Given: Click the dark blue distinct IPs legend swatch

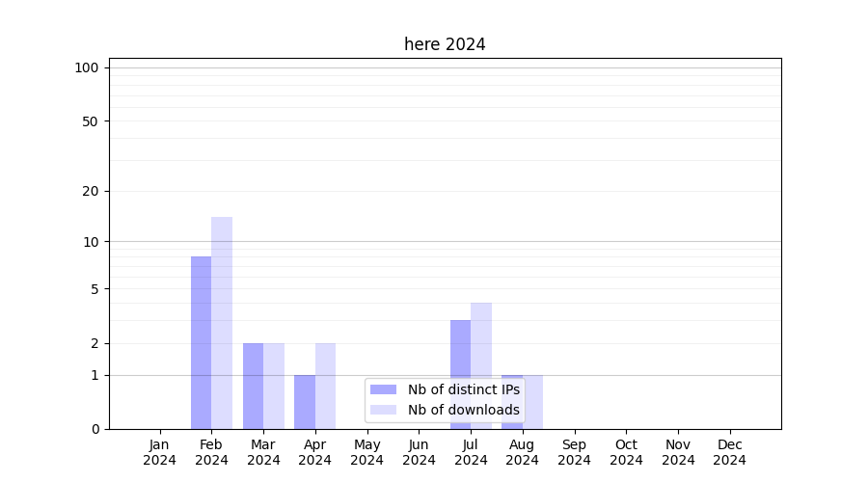Looking at the screenshot, I should pyautogui.click(x=383, y=389).
